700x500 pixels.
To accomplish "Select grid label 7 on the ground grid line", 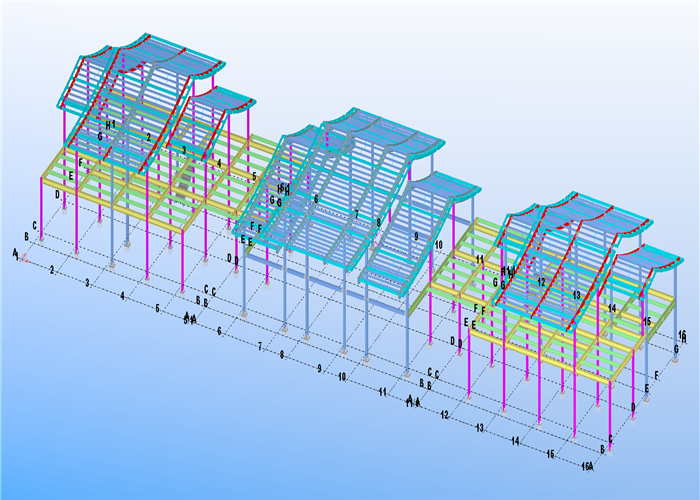I will pos(260,346).
